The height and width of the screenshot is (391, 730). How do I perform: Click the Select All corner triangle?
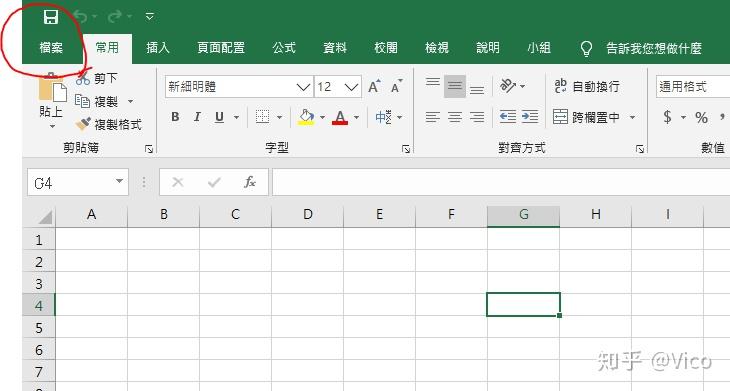pyautogui.click(x=45, y=216)
